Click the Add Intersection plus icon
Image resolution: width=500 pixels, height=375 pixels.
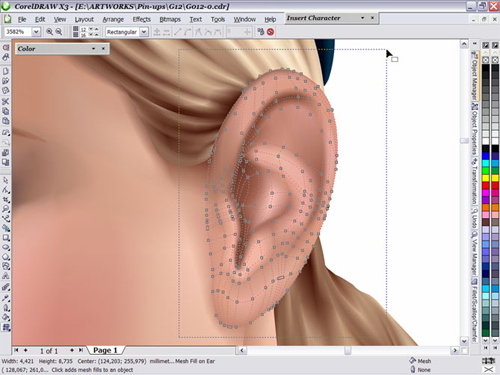click(x=157, y=32)
